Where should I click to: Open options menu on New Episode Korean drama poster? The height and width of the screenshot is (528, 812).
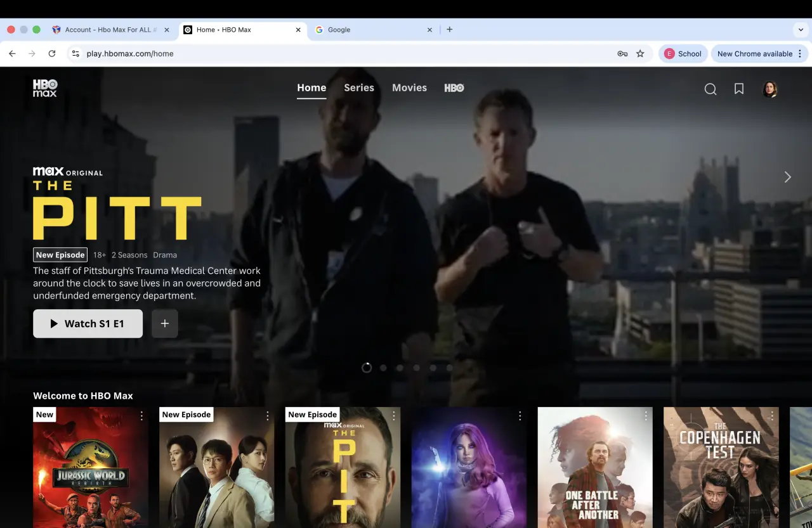(268, 416)
